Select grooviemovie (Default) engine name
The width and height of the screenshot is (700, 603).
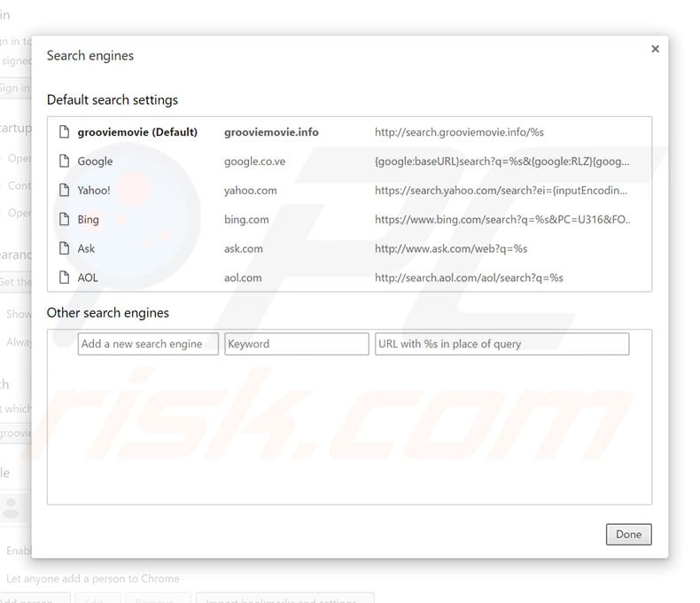[137, 132]
